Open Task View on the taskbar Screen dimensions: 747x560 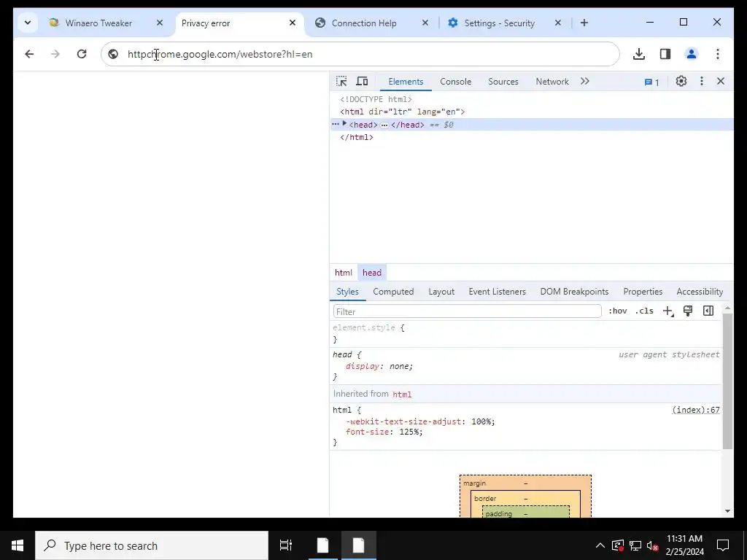tap(286, 545)
